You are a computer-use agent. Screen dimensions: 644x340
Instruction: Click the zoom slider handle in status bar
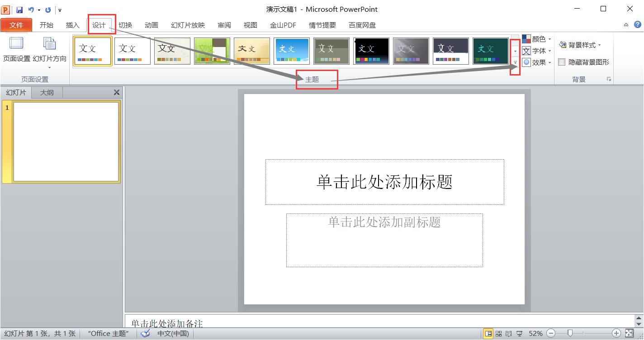[570, 333]
